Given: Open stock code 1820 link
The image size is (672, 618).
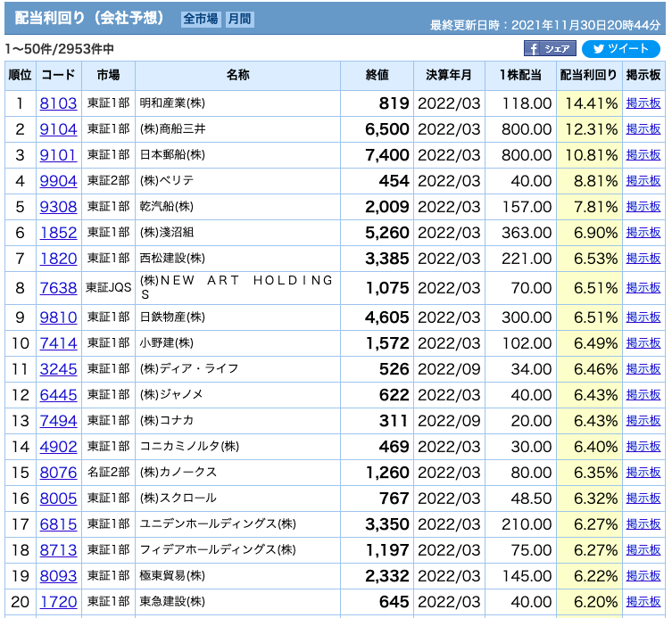Looking at the screenshot, I should click(58, 259).
